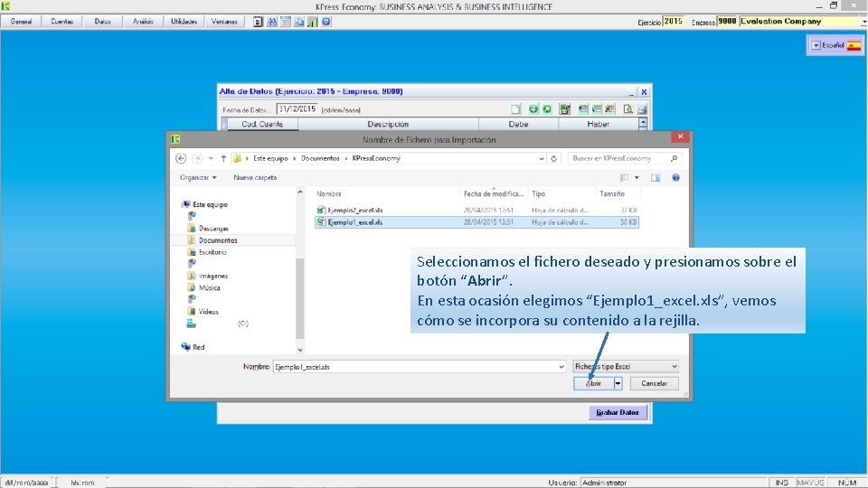Click the insert row icon in Alta de Datos

[583, 109]
